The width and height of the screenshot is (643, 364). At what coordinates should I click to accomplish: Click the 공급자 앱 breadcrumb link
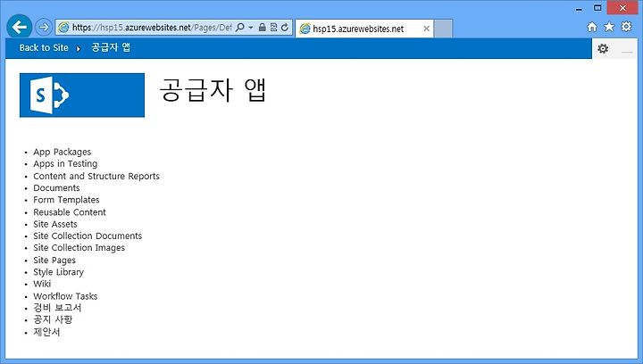[x=111, y=47]
